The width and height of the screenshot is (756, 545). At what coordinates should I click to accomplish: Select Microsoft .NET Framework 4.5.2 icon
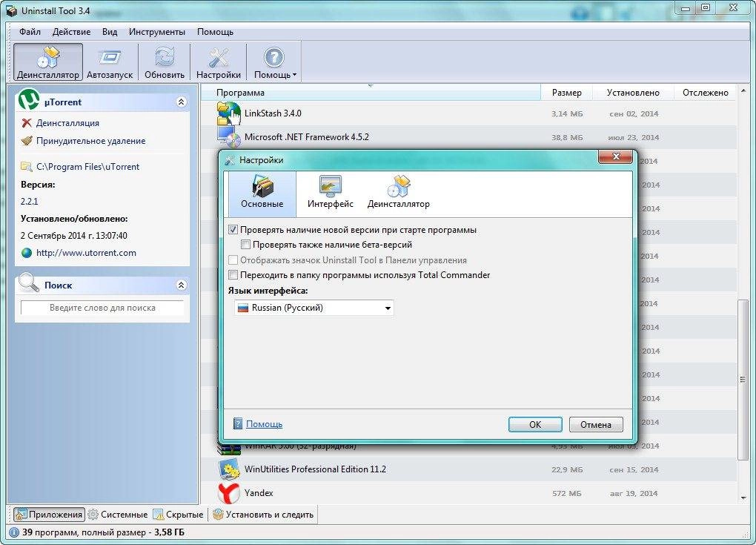coord(228,137)
